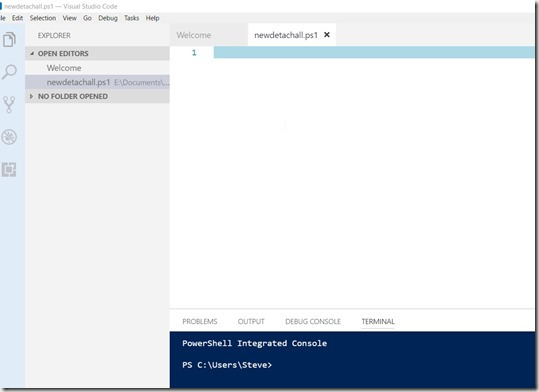Open the Edit menu
The height and width of the screenshot is (392, 539).
(17, 18)
